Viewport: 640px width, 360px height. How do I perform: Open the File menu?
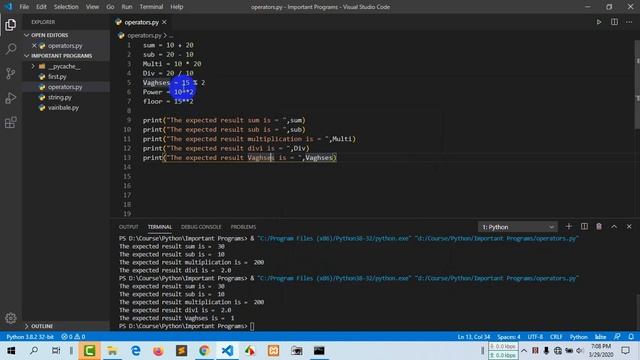(x=24, y=7)
